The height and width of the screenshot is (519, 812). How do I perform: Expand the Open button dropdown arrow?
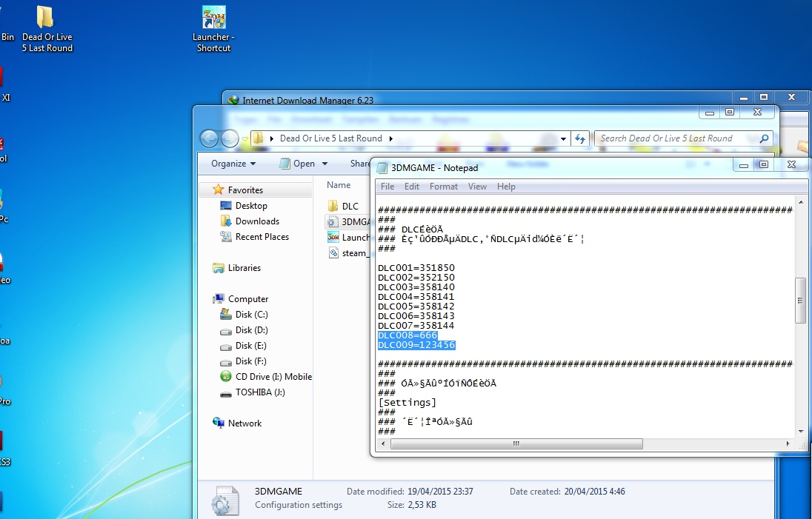click(322, 164)
